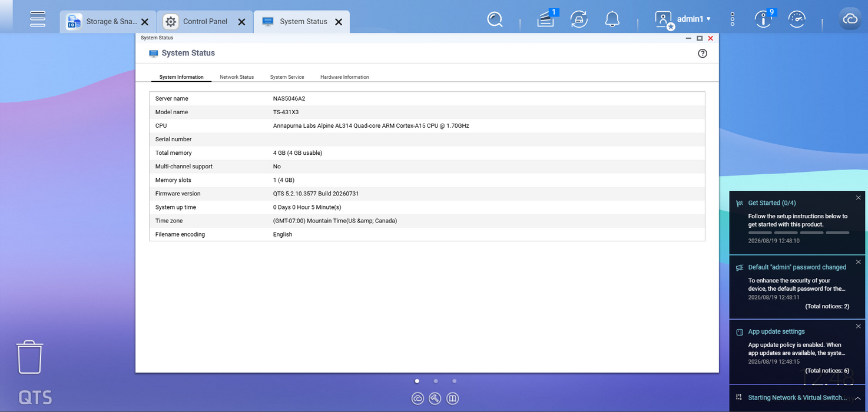The image size is (868, 412).
Task: Go to the first desktop page dot
Action: click(417, 381)
